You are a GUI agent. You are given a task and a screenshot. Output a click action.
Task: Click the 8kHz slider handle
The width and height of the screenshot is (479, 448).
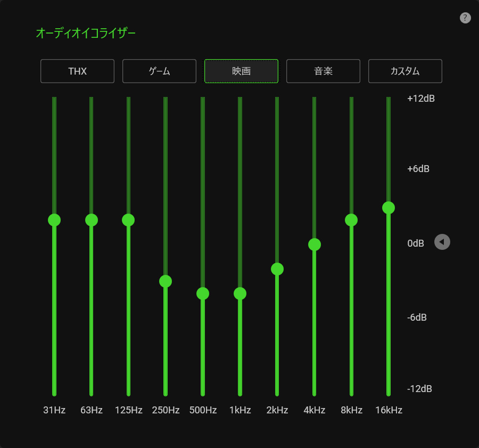[x=351, y=220]
